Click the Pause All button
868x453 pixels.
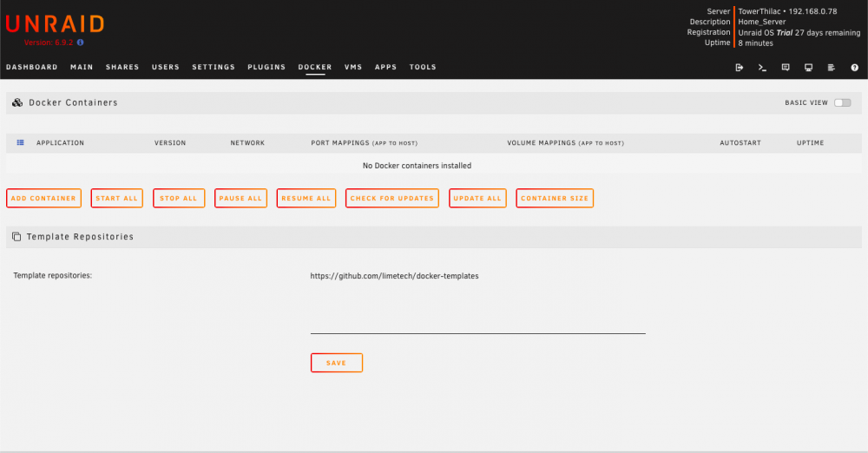pyautogui.click(x=240, y=198)
